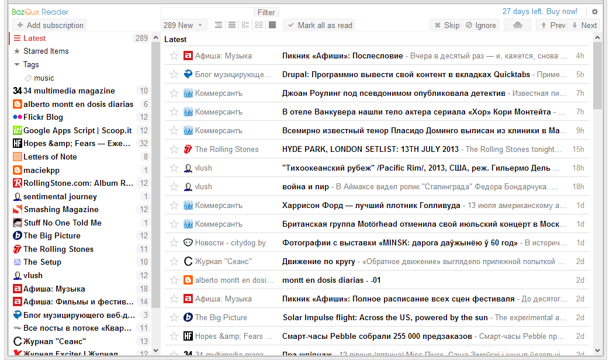
Task: Switch to magazine view mode icon
Action: pos(245,25)
